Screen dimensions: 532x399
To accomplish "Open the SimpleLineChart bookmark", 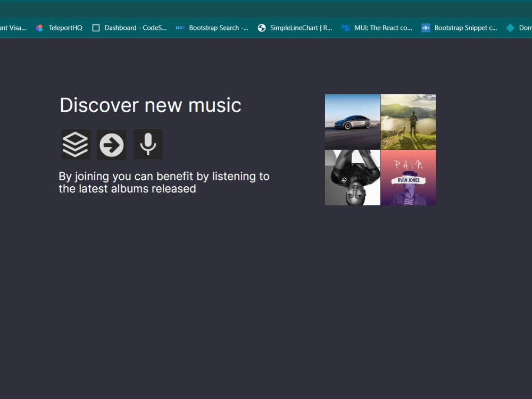I will [295, 28].
